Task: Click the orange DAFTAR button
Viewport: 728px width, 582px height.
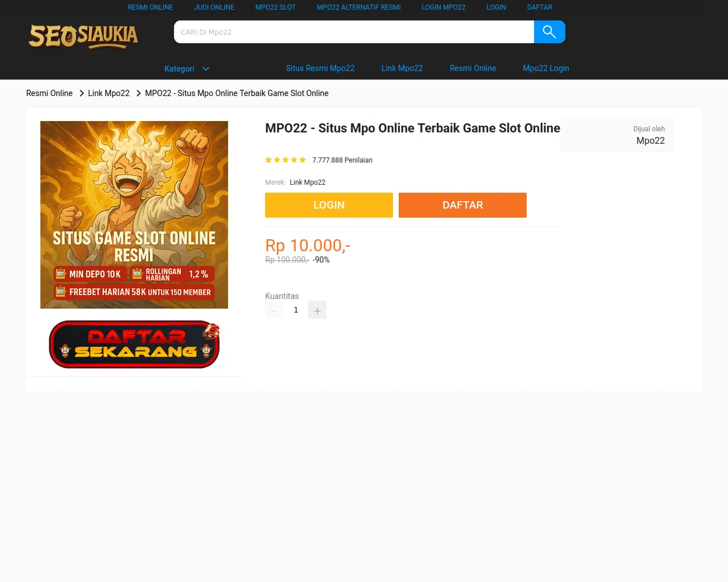Action: 462,205
